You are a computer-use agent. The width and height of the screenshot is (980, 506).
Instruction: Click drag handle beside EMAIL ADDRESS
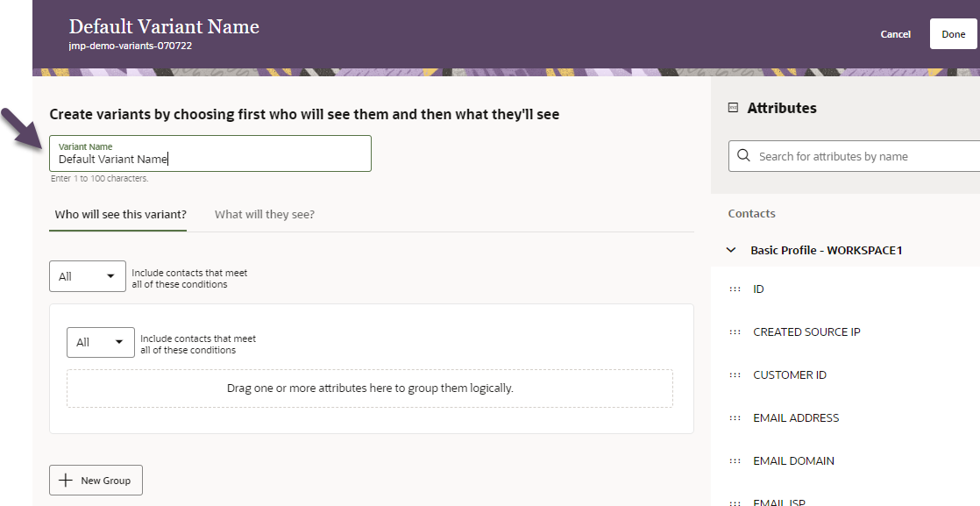click(734, 418)
